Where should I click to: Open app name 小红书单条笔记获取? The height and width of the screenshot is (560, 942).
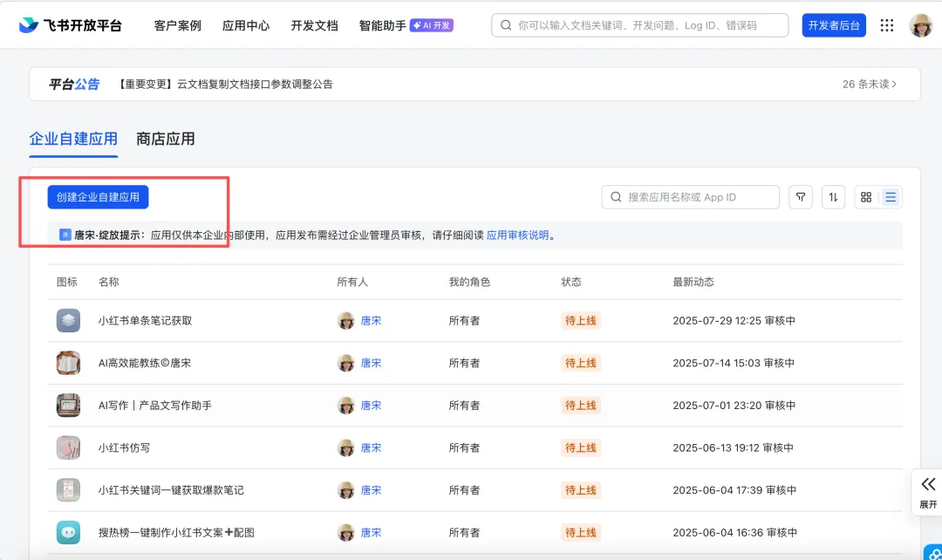coord(146,321)
